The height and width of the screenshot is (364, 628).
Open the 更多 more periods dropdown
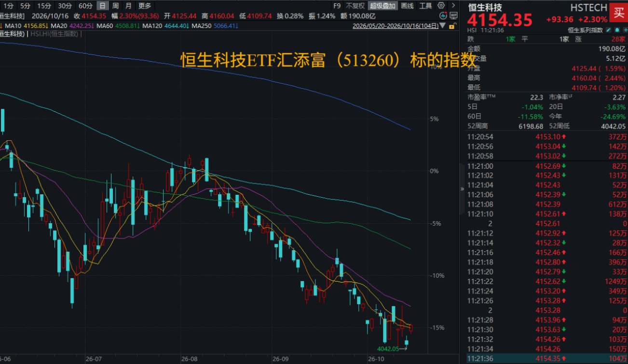pyautogui.click(x=145, y=6)
